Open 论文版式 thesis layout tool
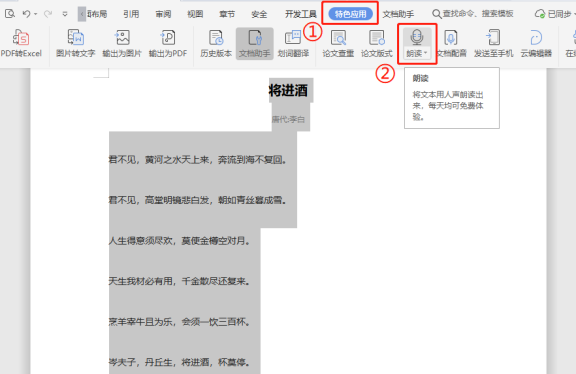 pos(377,43)
